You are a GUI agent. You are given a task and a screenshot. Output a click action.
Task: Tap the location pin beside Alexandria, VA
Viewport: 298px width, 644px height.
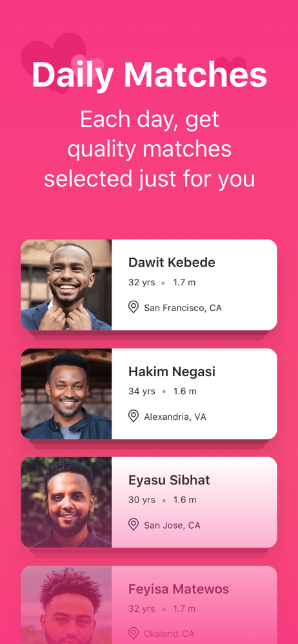pyautogui.click(x=134, y=416)
